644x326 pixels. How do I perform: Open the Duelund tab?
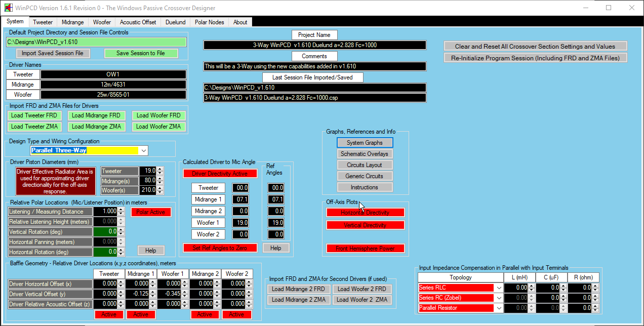176,22
